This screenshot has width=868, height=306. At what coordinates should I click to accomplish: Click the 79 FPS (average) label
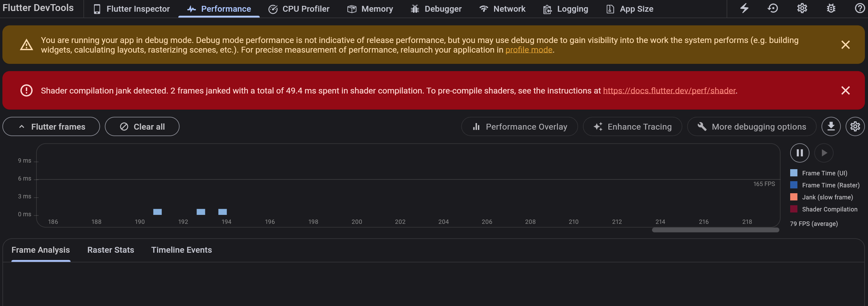click(x=814, y=224)
